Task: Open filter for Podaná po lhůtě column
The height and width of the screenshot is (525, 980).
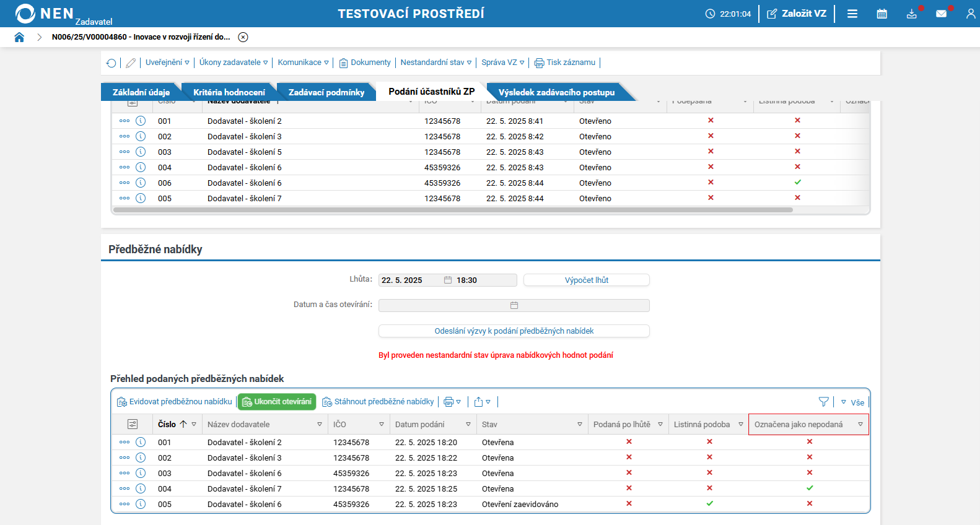Action: coord(660,424)
